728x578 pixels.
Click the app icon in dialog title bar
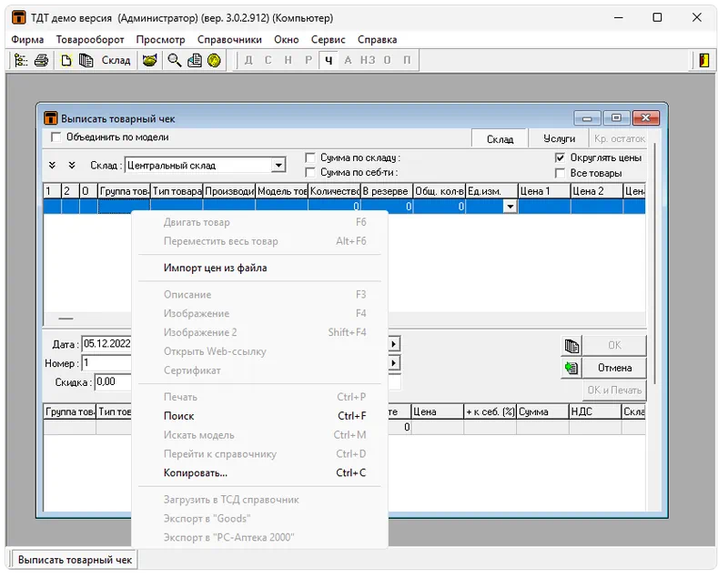click(51, 118)
